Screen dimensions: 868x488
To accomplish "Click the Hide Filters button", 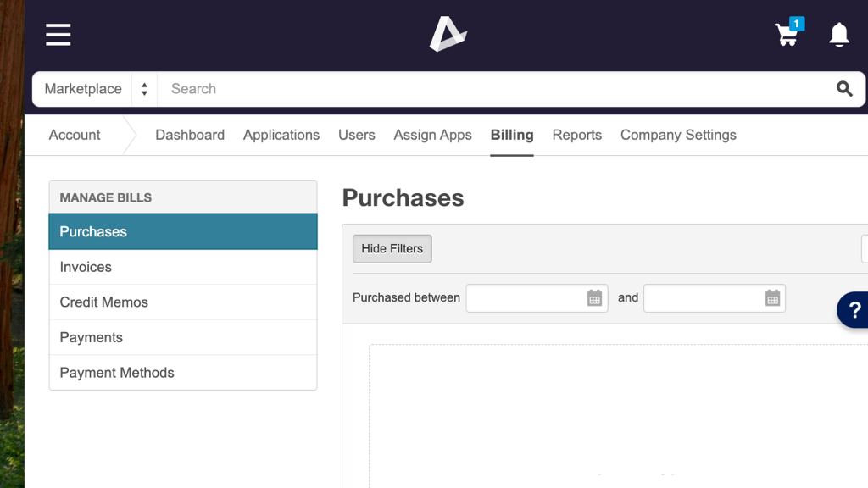I will 392,249.
